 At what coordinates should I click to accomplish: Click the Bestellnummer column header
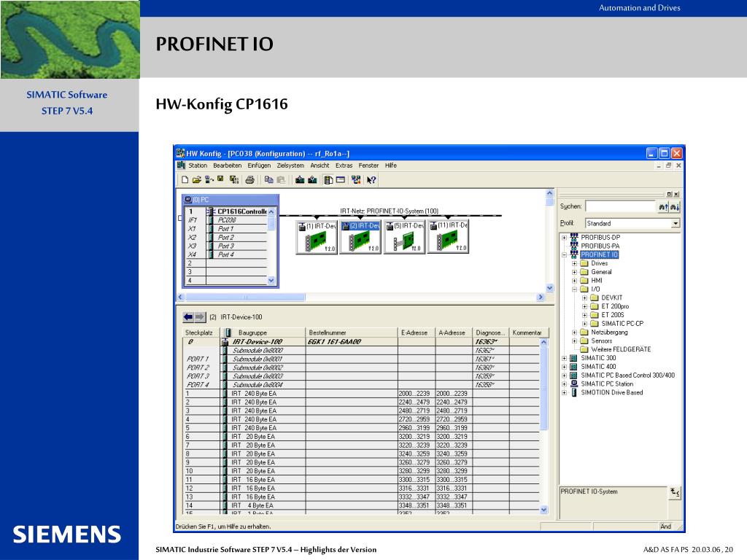click(x=352, y=332)
